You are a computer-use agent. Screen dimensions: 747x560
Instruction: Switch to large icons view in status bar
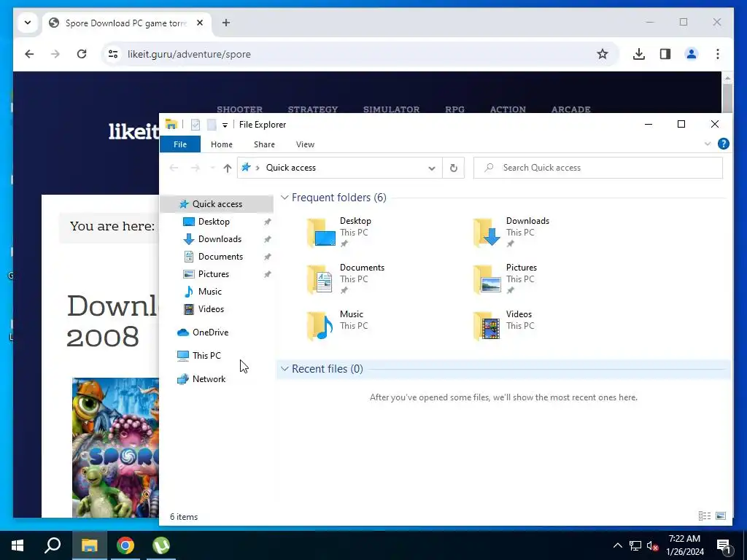click(x=721, y=516)
